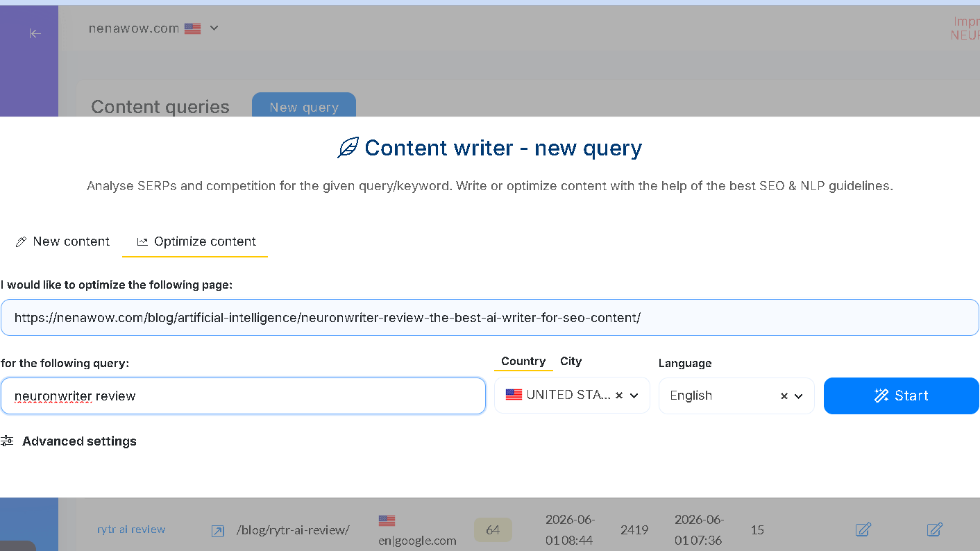
Task: Click the query field containing neuronwriter review
Action: 243,396
